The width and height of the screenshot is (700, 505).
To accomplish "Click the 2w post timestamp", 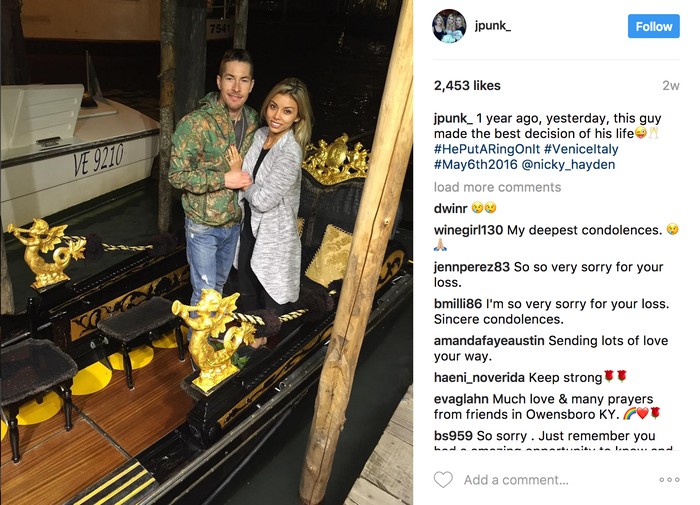I will coord(671,86).
